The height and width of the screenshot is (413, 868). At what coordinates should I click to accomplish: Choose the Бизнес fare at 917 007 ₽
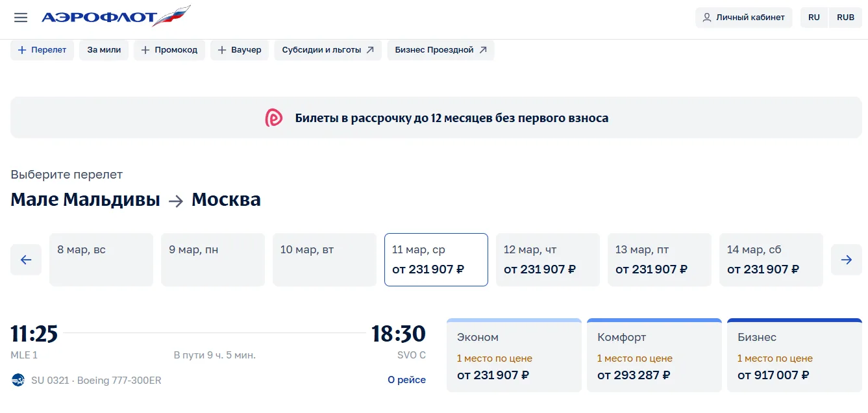(x=795, y=356)
